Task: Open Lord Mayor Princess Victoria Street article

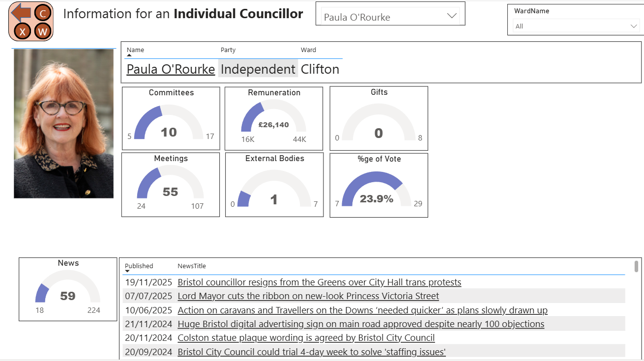Action: pyautogui.click(x=308, y=296)
